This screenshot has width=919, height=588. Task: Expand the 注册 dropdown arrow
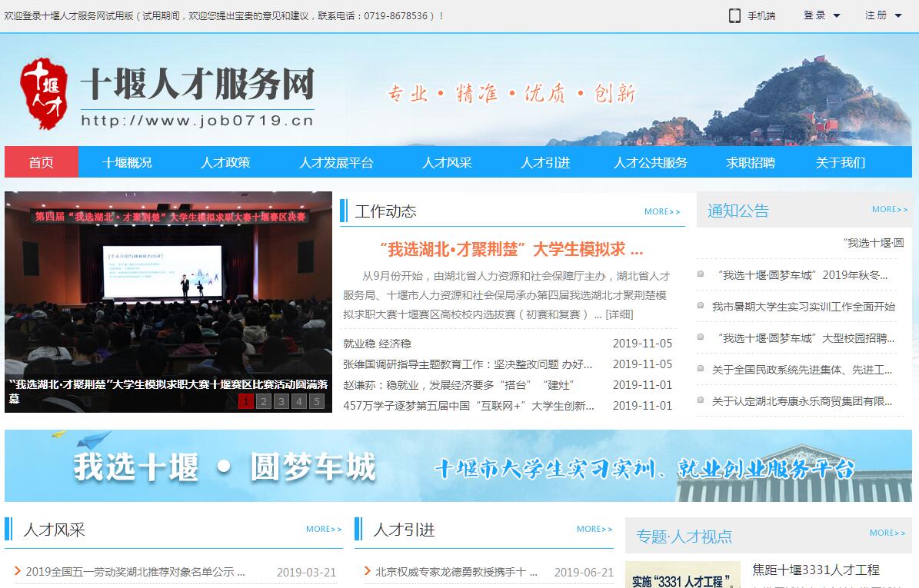[x=897, y=15]
